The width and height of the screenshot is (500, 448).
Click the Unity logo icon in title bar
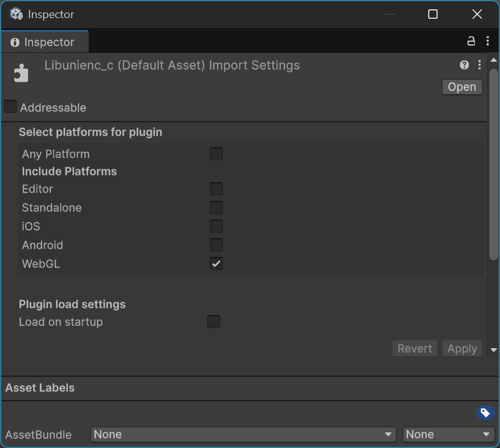click(16, 14)
